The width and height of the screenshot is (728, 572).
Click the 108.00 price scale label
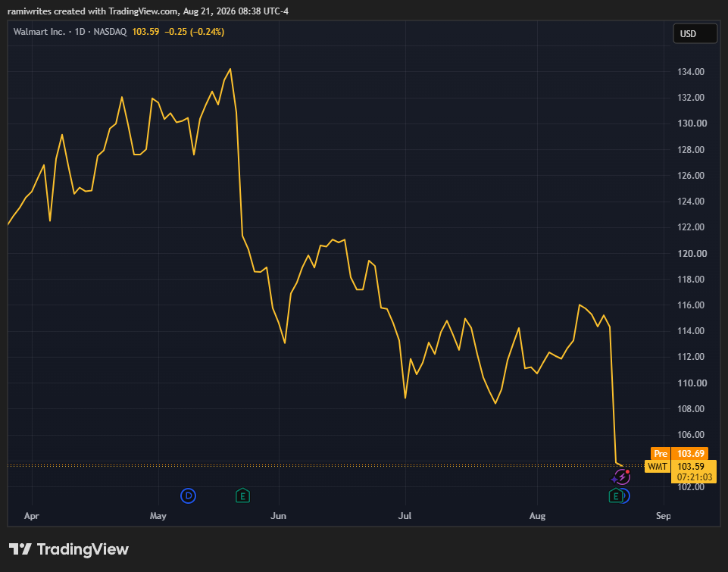pos(690,408)
